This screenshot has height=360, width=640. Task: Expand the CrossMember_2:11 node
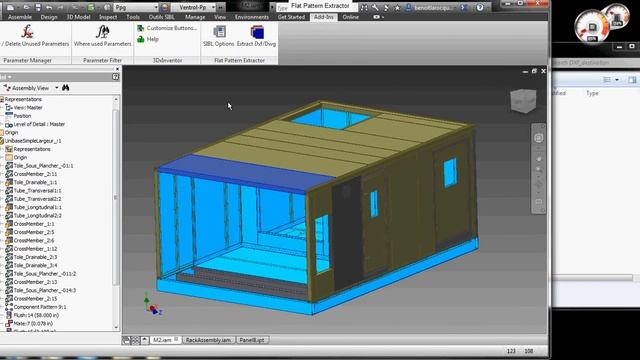point(2,174)
